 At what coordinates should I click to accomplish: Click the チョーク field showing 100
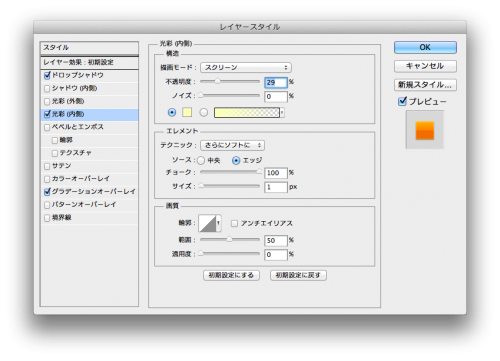[276, 173]
